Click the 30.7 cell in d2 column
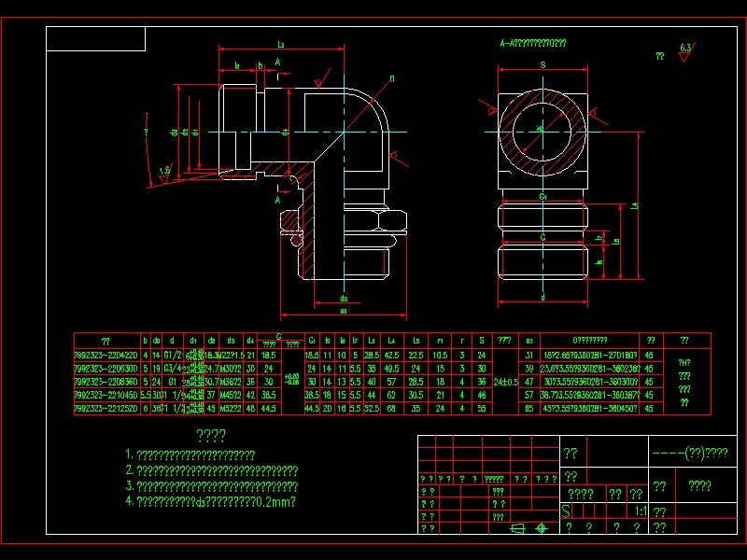Image resolution: width=747 pixels, height=560 pixels. pyautogui.click(x=211, y=382)
